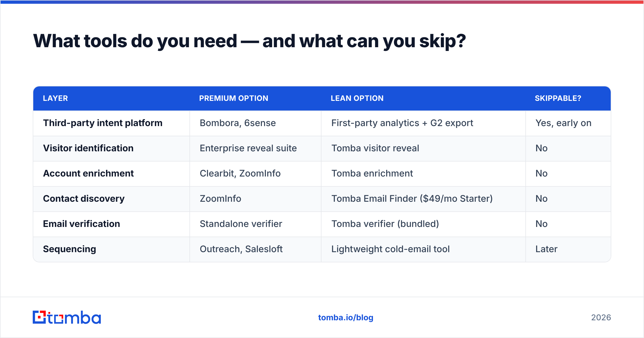Click the 2026 year label
Image resolution: width=644 pixels, height=338 pixels.
601,318
